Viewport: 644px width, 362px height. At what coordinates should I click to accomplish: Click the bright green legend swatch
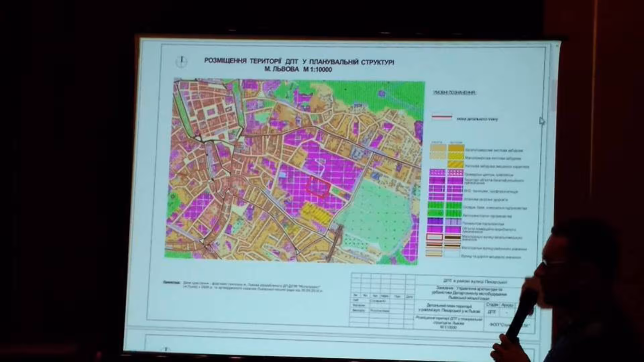pyautogui.click(x=436, y=205)
